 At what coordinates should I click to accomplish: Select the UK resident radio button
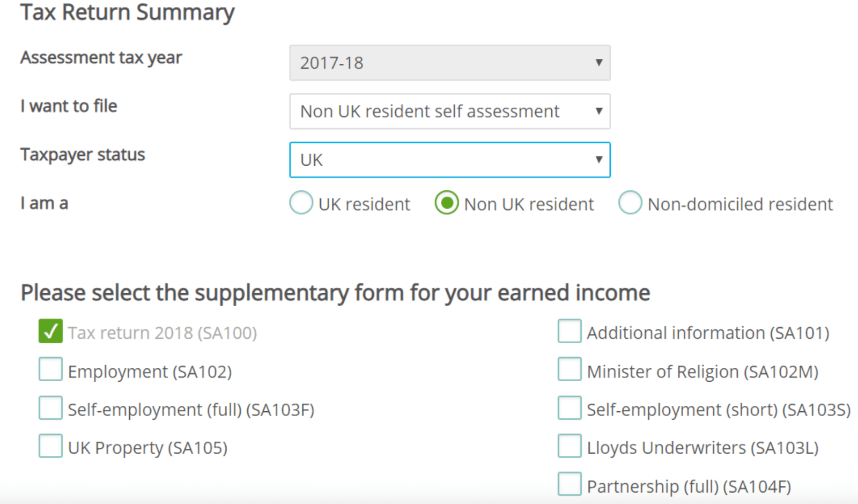coord(301,203)
